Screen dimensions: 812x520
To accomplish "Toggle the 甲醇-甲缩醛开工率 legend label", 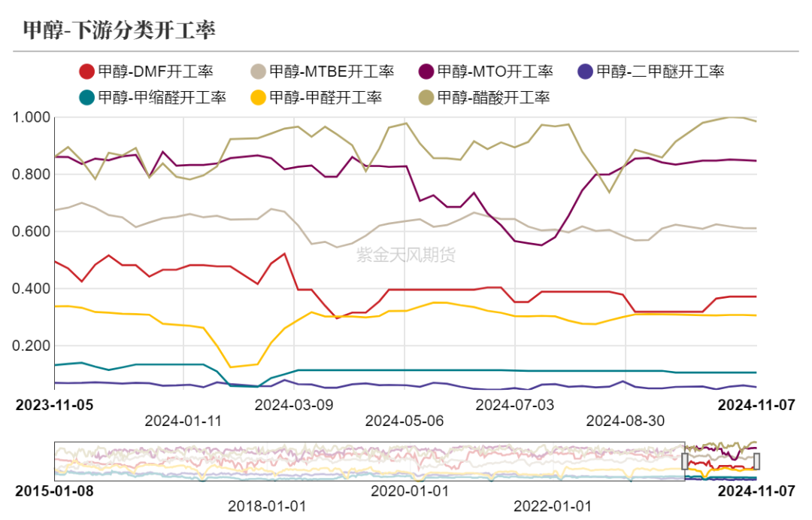I will 162,97.
